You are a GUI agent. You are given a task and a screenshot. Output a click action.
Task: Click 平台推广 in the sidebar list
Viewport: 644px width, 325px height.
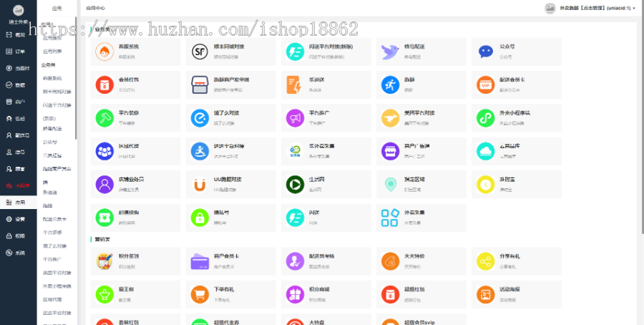(x=52, y=260)
